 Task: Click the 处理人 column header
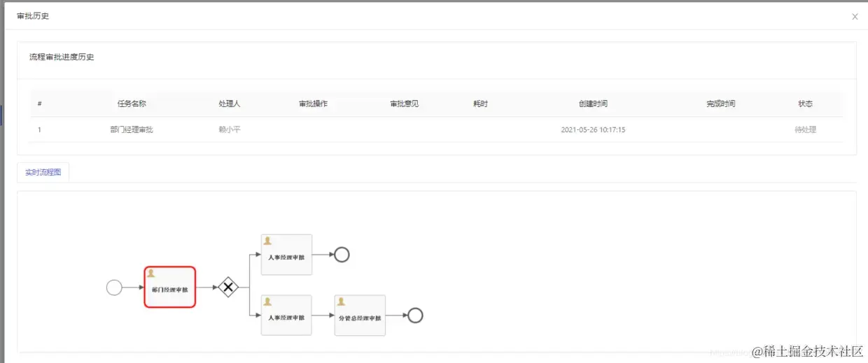230,104
